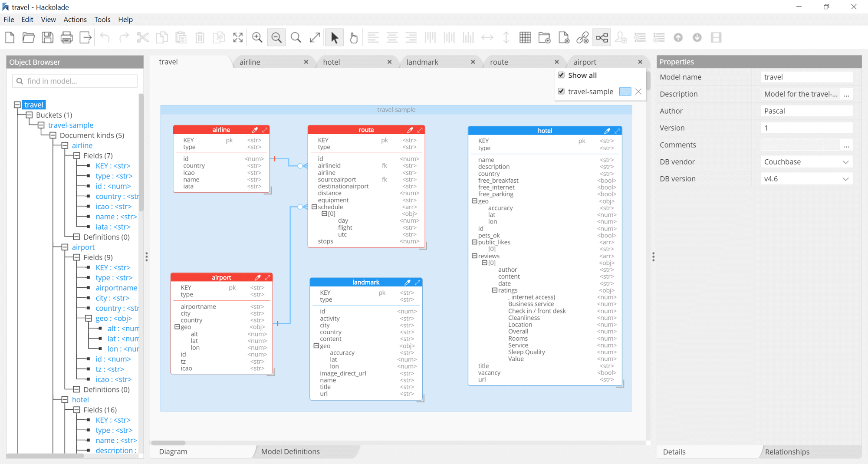Click the expand icon on landmark entity
Image resolution: width=868 pixels, height=464 pixels.
pos(418,282)
